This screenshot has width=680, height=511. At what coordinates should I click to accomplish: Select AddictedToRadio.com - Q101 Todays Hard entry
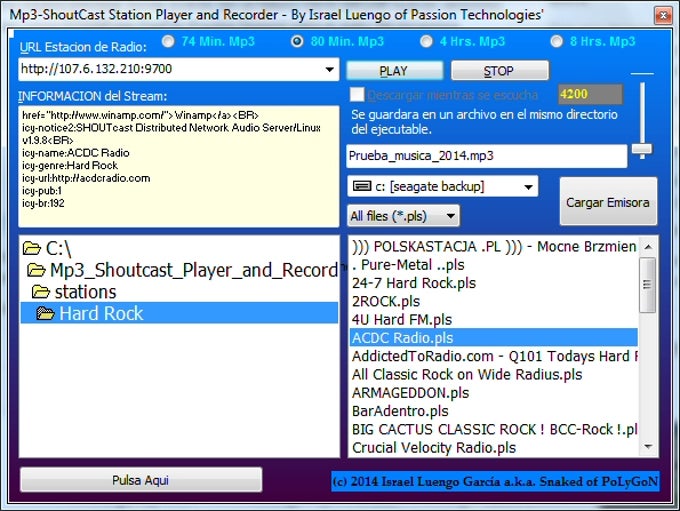click(494, 356)
